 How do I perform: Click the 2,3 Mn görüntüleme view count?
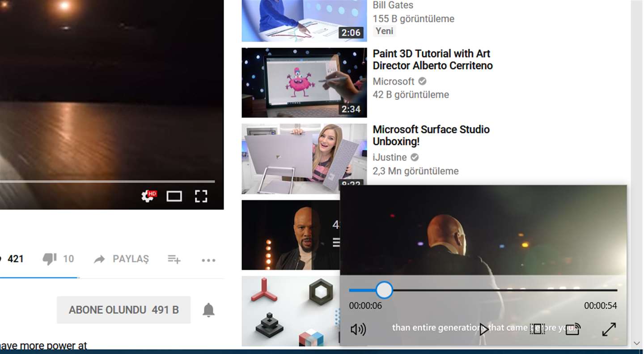[x=415, y=171]
